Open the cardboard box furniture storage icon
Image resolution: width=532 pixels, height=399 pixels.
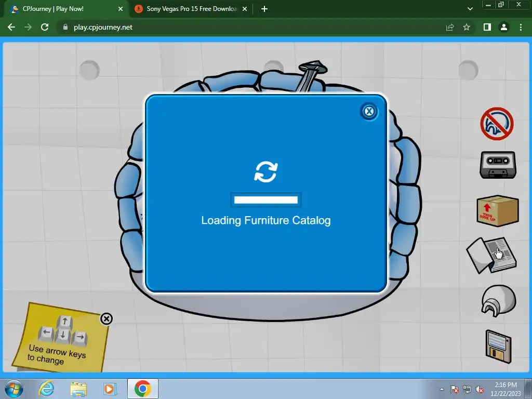tap(497, 211)
